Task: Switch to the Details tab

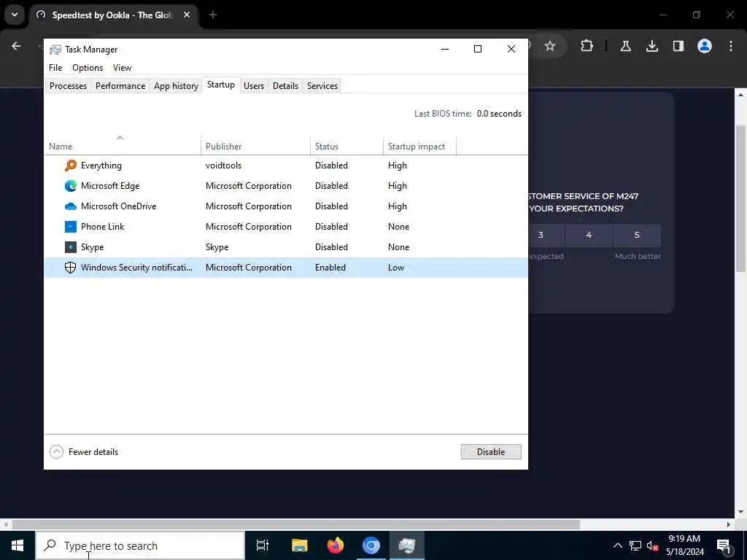Action: point(285,86)
